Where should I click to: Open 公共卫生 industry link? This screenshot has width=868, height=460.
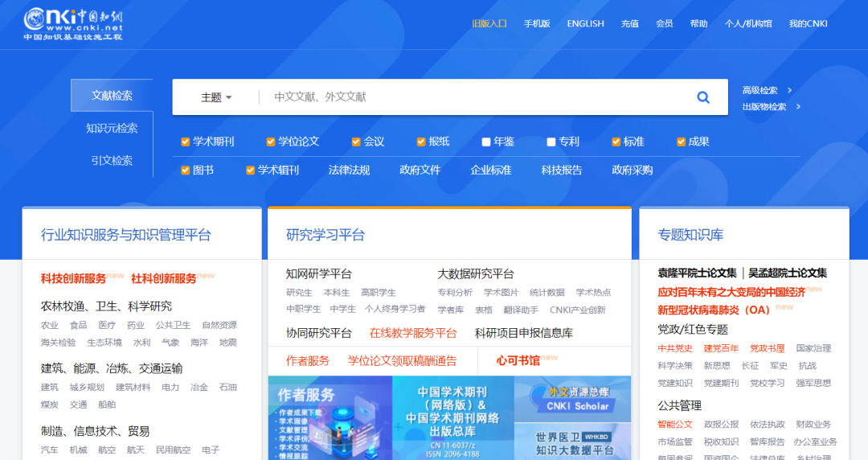click(173, 326)
